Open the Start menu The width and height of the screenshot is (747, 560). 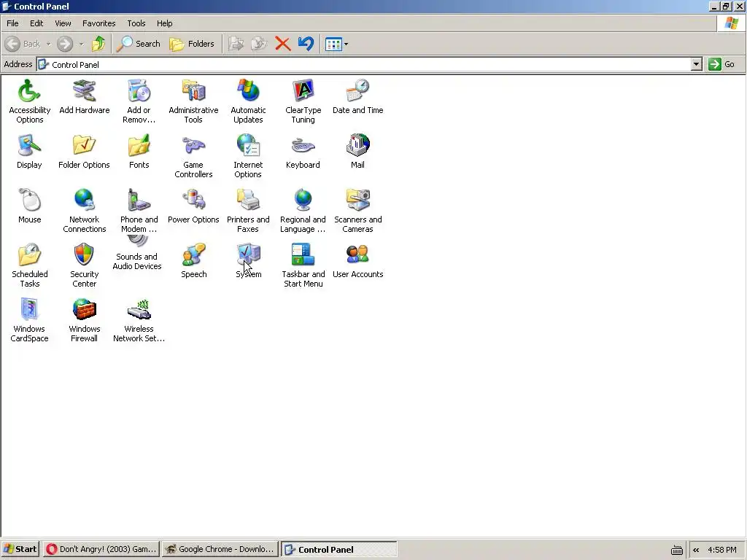coord(20,549)
